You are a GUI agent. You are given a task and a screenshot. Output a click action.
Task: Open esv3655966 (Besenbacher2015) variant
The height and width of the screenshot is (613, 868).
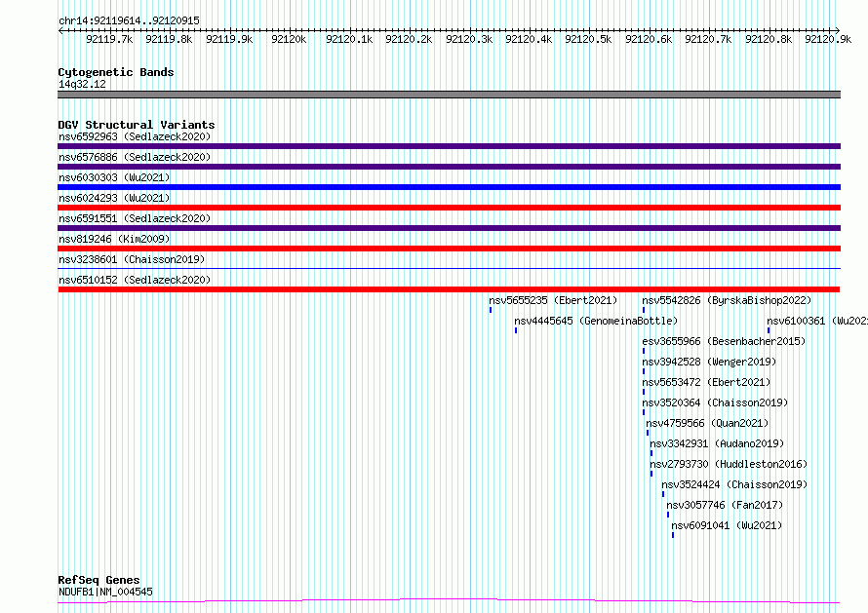click(x=724, y=341)
